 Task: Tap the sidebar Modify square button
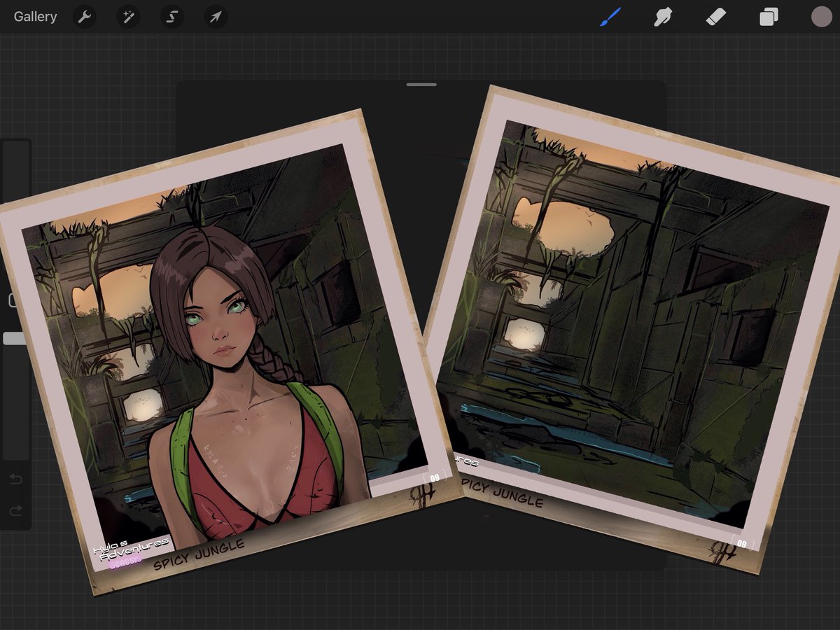12,300
